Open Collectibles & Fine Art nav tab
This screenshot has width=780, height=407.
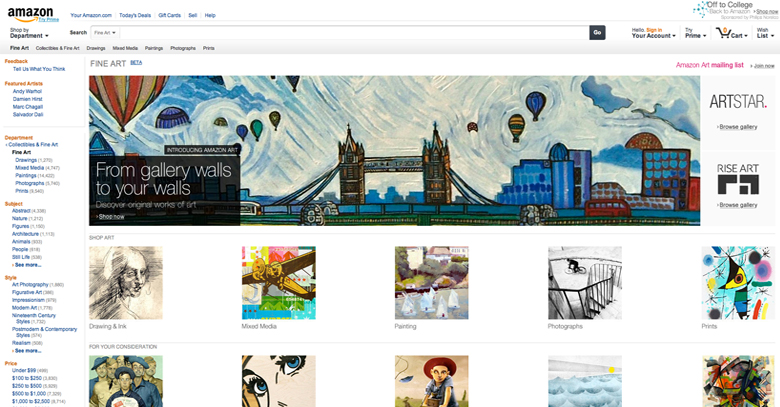click(57, 48)
